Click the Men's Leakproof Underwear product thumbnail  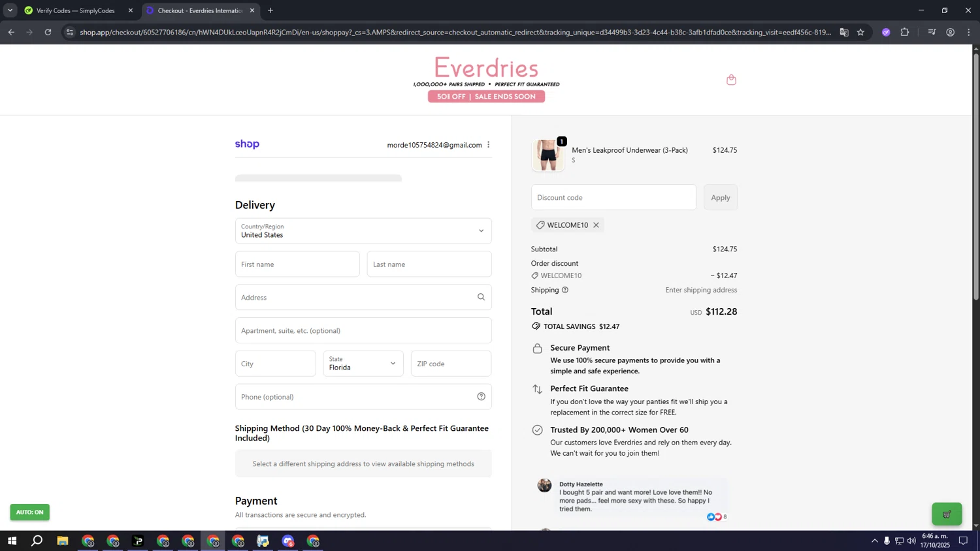pos(548,155)
